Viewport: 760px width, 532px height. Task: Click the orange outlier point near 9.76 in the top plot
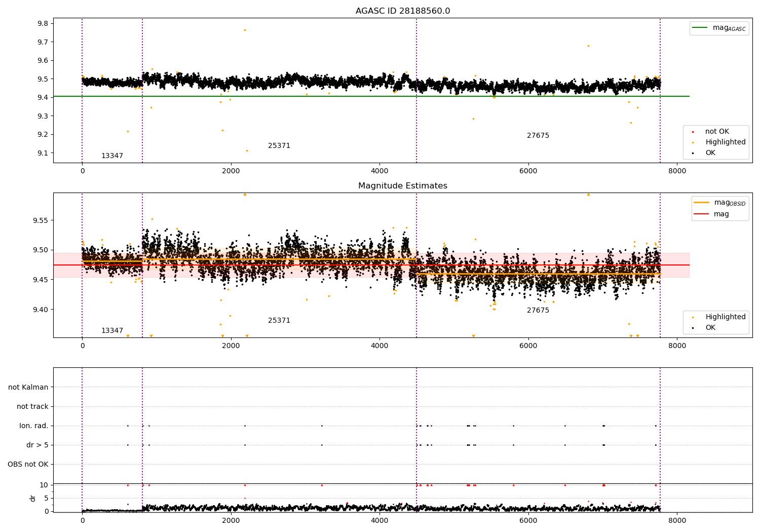pos(245,30)
